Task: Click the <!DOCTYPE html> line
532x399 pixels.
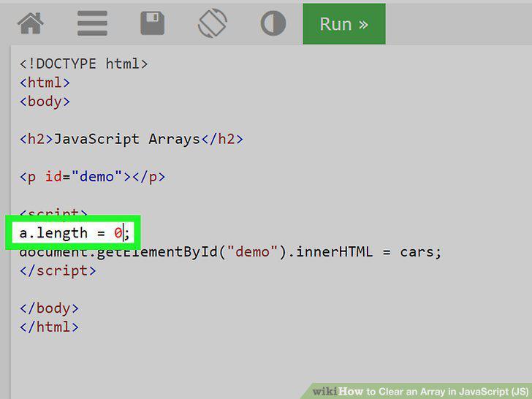Action: point(84,64)
